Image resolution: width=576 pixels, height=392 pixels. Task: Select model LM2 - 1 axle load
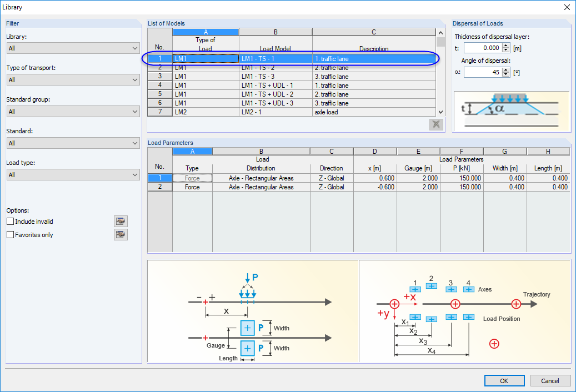292,112
